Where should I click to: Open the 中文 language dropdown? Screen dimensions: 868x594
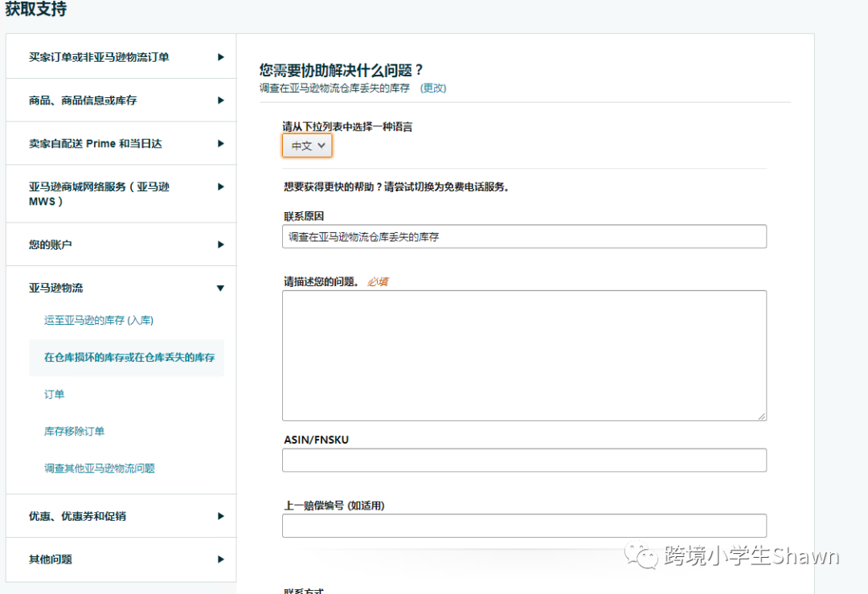307,145
